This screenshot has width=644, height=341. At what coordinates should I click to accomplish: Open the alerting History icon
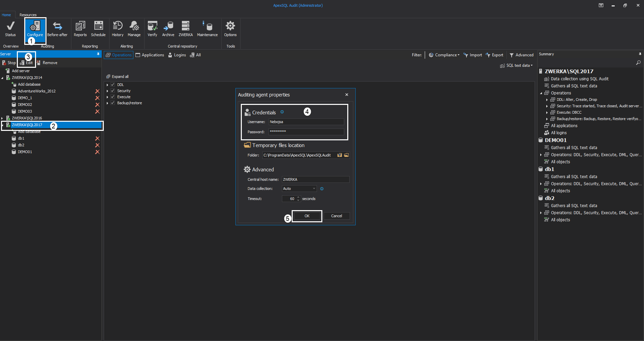click(x=118, y=29)
